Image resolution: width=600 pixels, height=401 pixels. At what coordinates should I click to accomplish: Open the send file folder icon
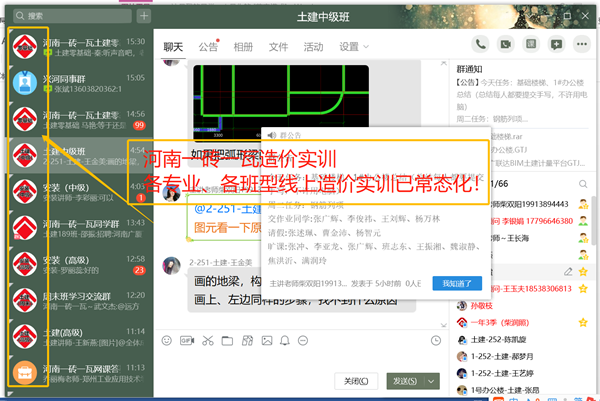pos(227,341)
